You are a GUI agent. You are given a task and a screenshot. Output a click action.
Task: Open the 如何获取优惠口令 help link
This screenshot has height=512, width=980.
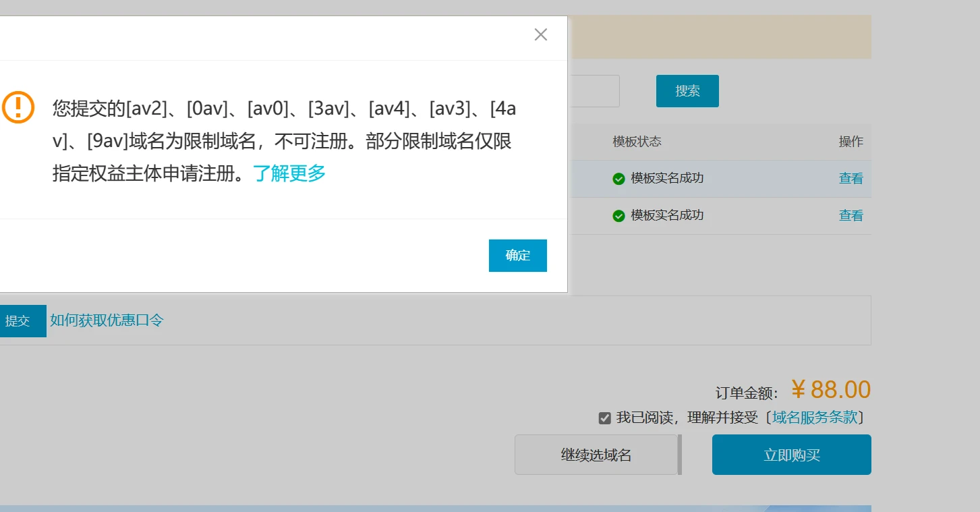click(107, 320)
